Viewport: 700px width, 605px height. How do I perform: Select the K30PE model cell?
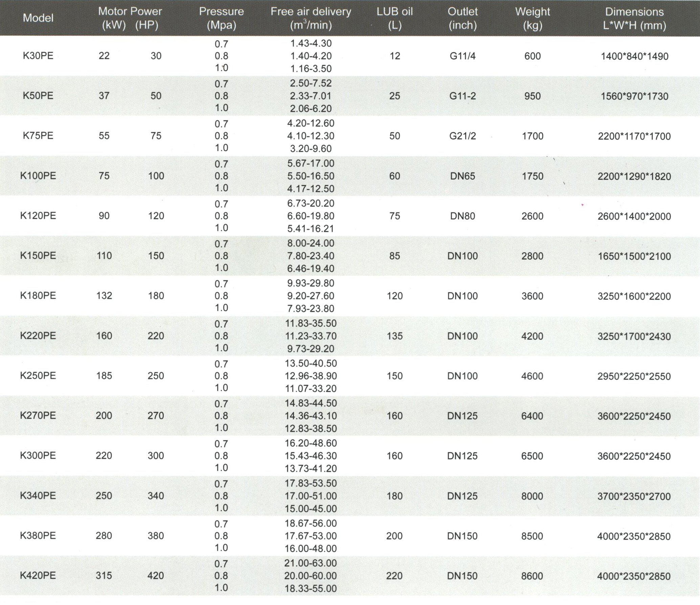38,56
